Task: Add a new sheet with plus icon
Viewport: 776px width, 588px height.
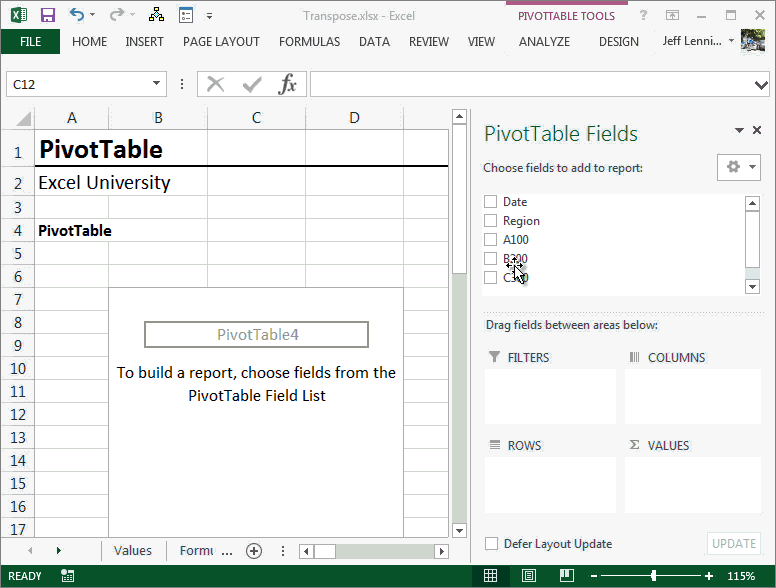Action: point(254,551)
